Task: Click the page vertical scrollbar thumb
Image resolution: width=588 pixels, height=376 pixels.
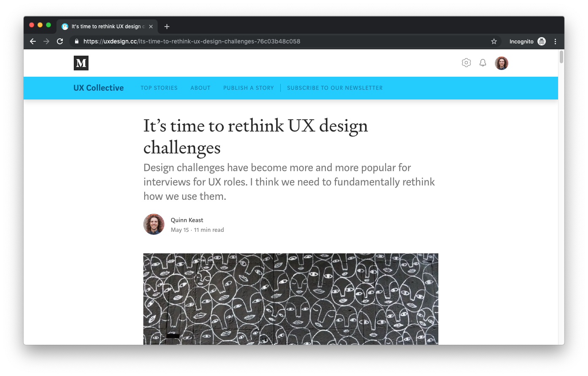Action: pos(561,57)
